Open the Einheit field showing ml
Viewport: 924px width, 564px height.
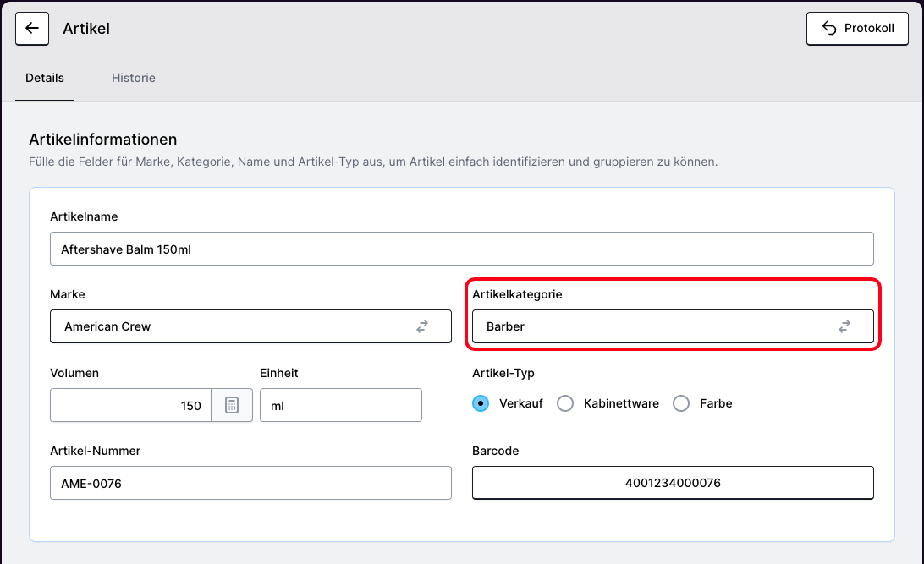tap(340, 406)
